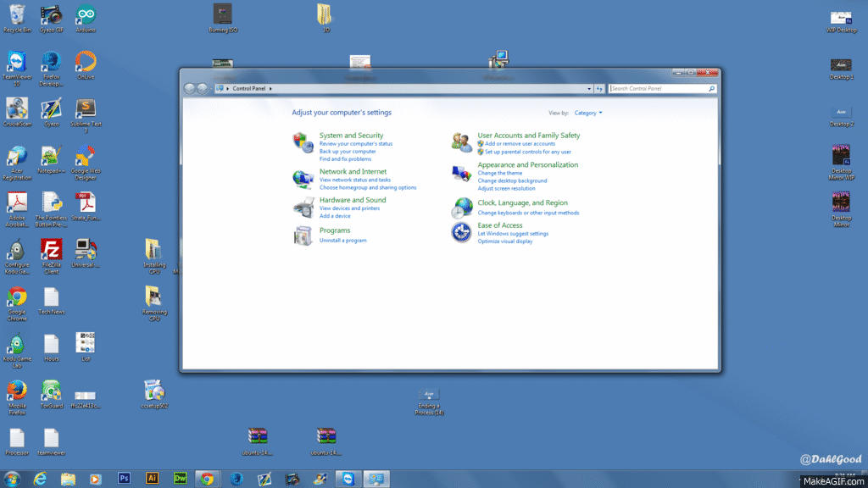868x488 pixels.
Task: Open the address bar history dropdown arrow
Action: pyautogui.click(x=589, y=88)
